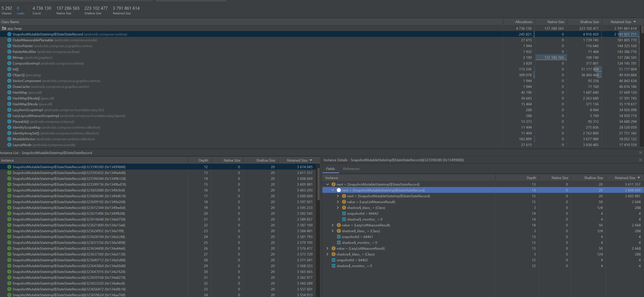Sort classes by Allocations column
Screen dimensions: 644x297
(523, 22)
